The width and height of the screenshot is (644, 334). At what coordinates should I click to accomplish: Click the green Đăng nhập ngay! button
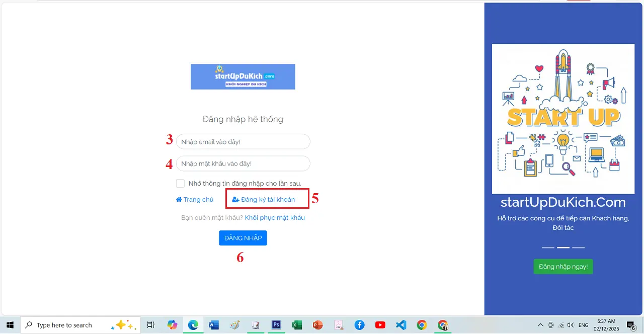coord(563,267)
